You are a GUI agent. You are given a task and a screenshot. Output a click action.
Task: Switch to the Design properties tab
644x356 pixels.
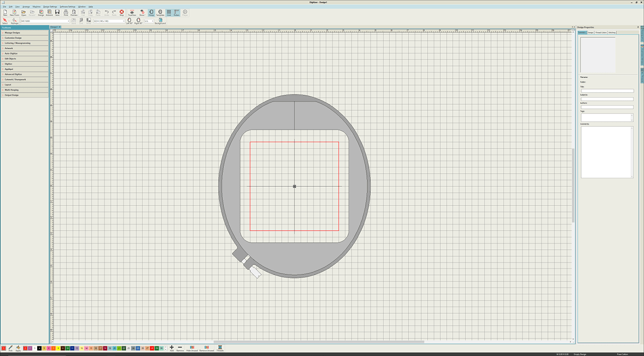[x=591, y=32]
